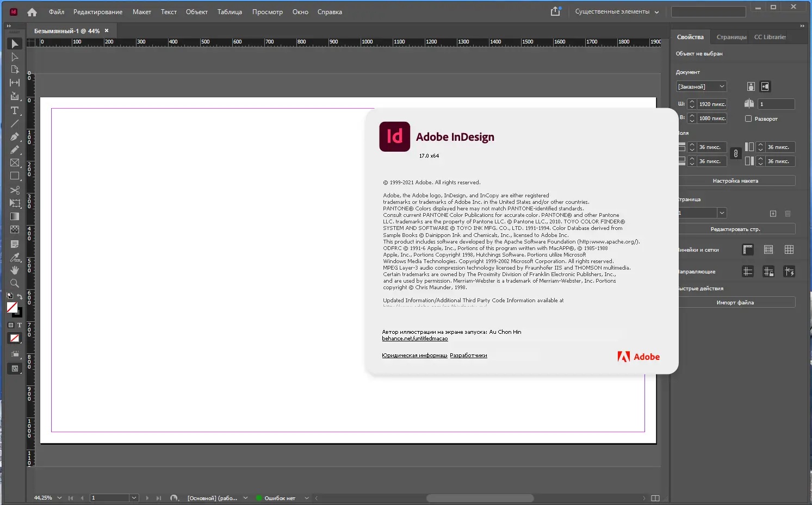Open the Таблица menu

point(230,11)
